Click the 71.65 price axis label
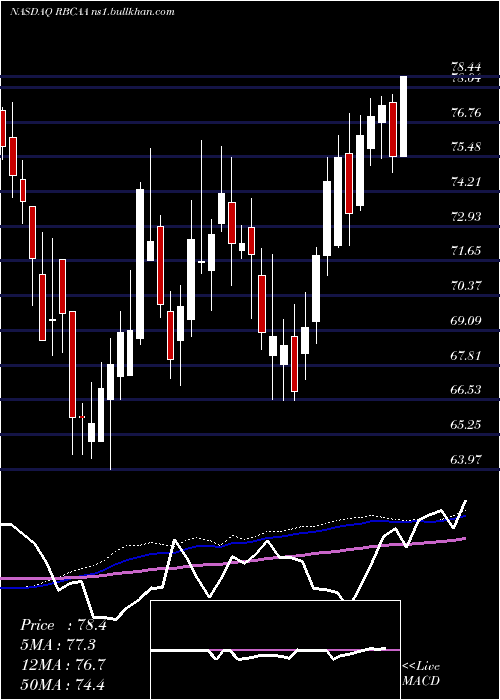This screenshot has height=700, width=500. (x=466, y=251)
